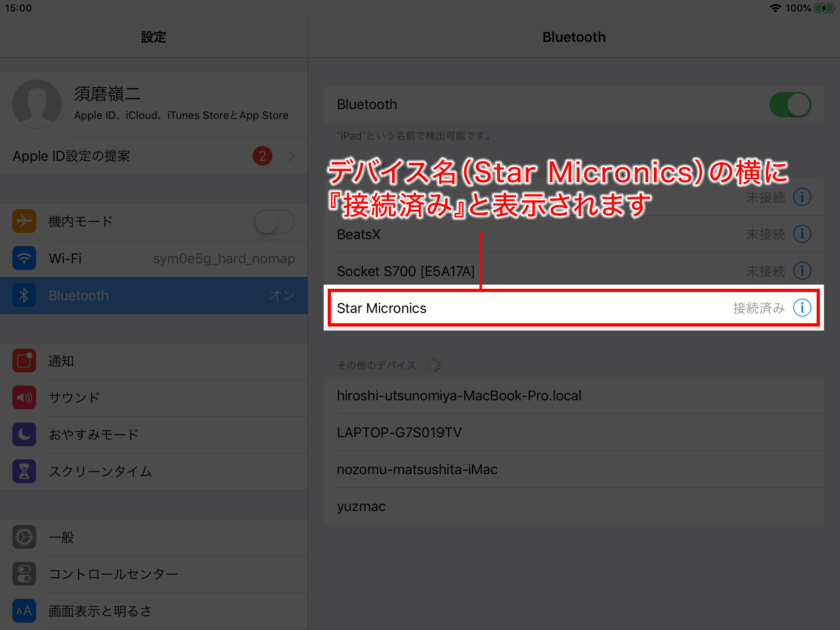This screenshot has height=630, width=840.
Task: Connect to hiroshi-utsunomiya-MacBook-Pro.local device
Action: [x=459, y=395]
